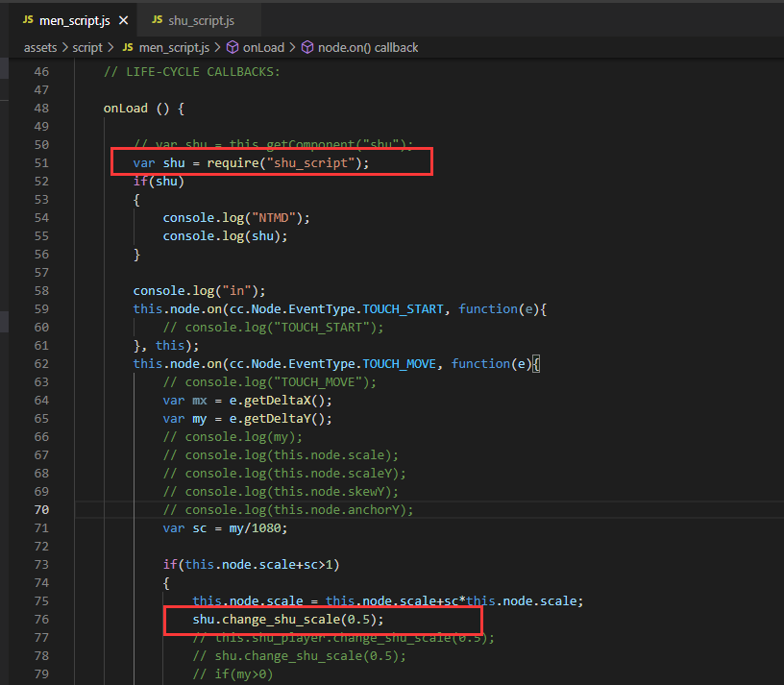Viewport: 784px width, 685px height.
Task: Click line number 62 in the gutter
Action: [41, 364]
